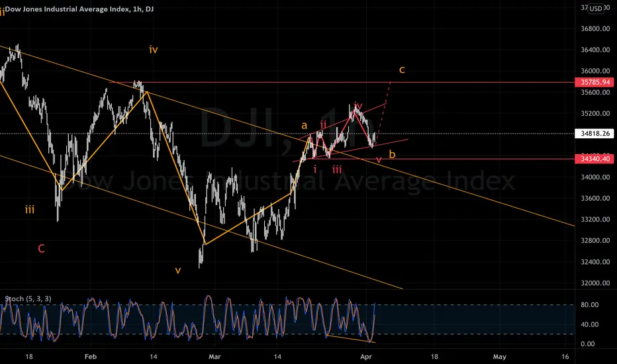
Task: Click the red 35785.94 price label
Action: pos(595,82)
